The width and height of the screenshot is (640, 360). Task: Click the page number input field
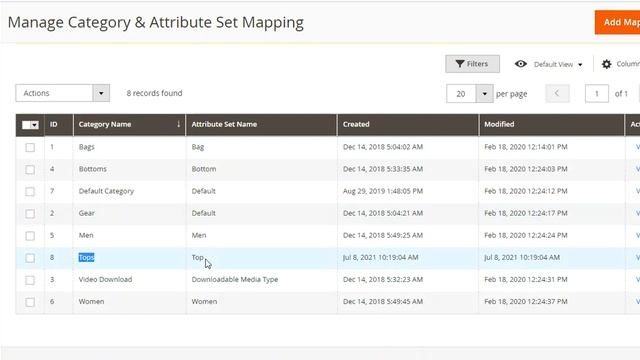[596, 94]
